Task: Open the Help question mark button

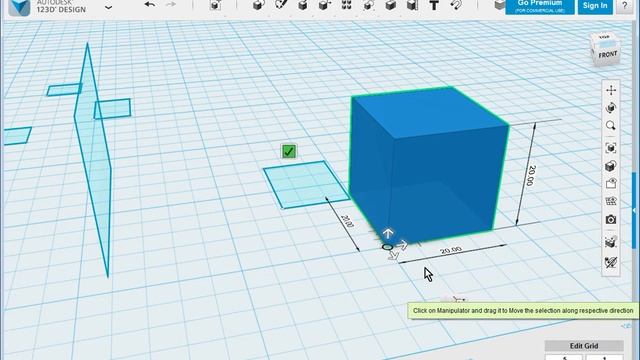Action: coord(624,6)
